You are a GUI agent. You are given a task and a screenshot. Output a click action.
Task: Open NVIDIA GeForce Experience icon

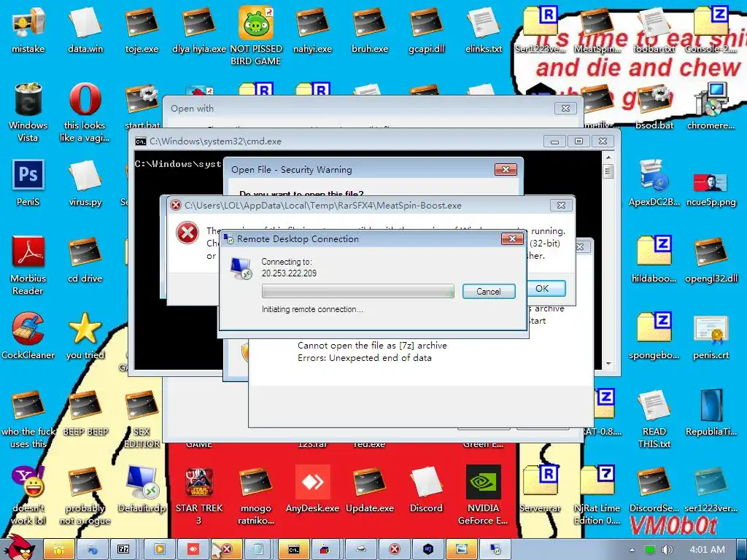click(x=483, y=495)
